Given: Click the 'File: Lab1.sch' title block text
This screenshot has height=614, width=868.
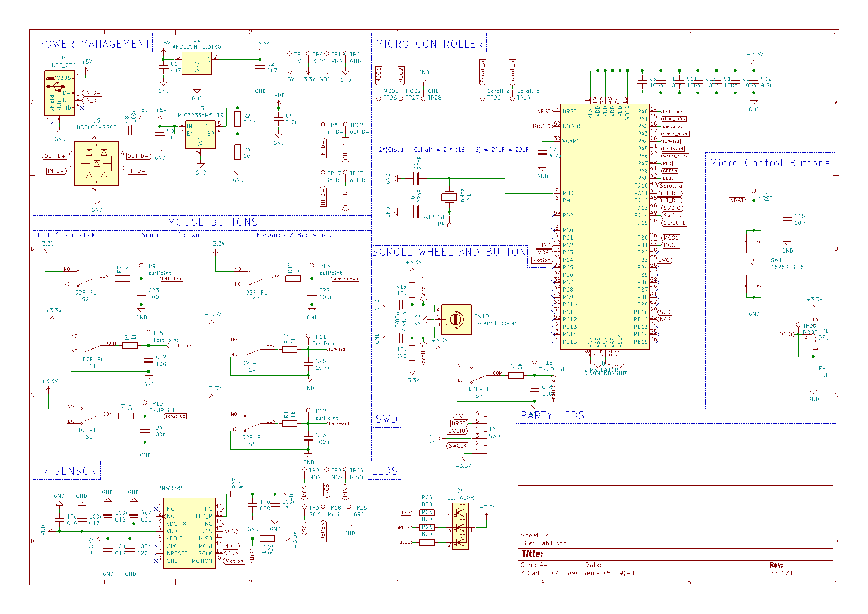Looking at the screenshot, I should pos(544,543).
